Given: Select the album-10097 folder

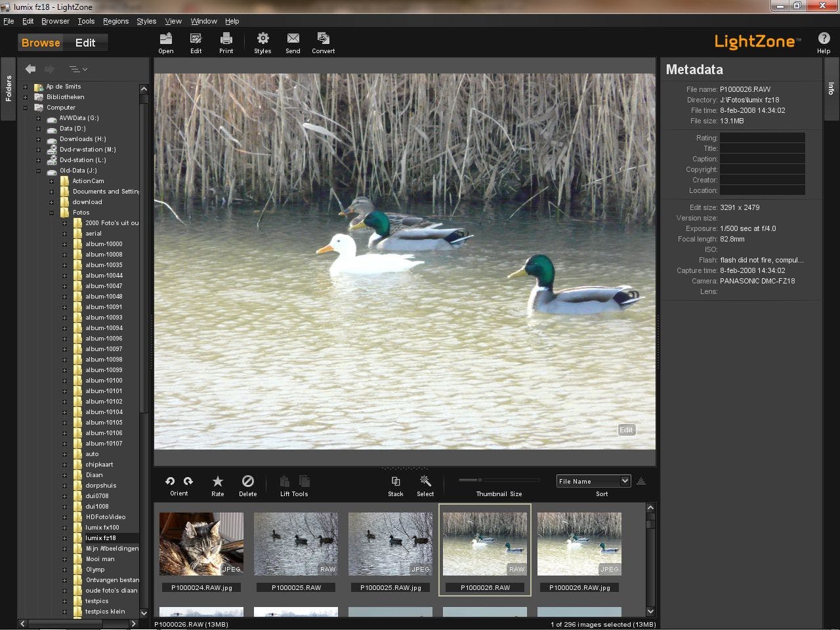Looking at the screenshot, I should (x=104, y=349).
